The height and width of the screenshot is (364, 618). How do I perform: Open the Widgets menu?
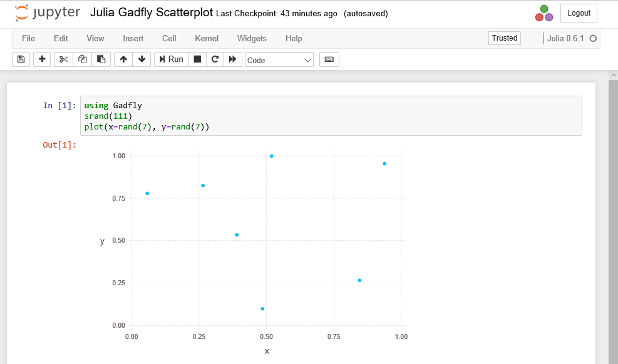(x=252, y=39)
